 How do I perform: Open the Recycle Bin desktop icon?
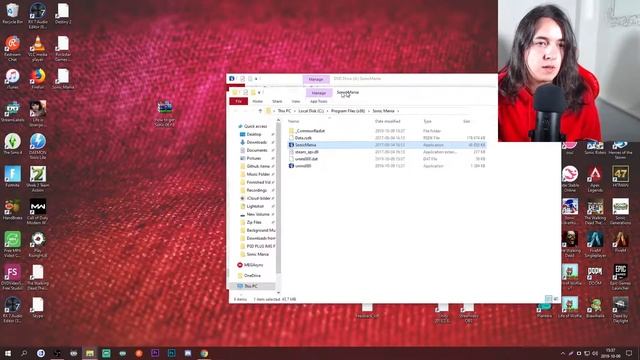(12, 13)
